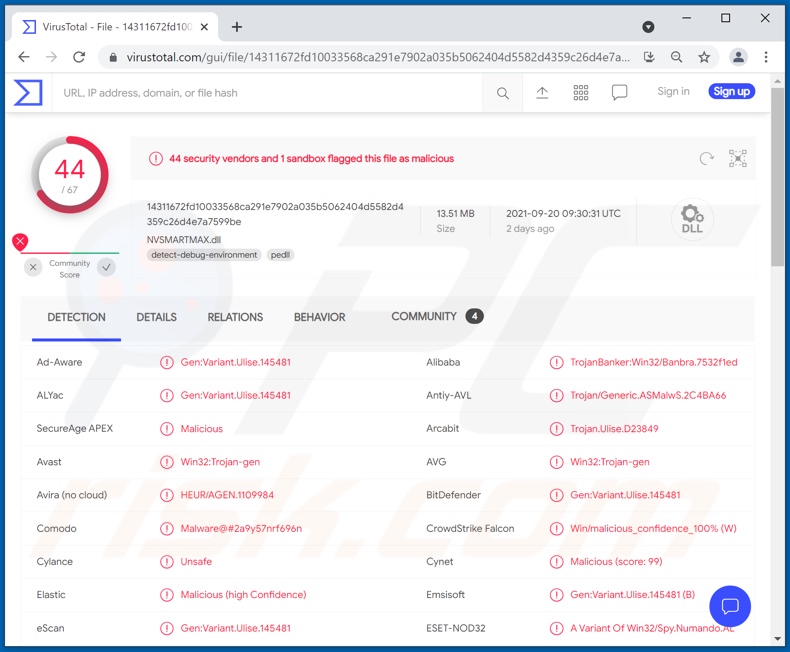Click the Sign in link
Image resolution: width=790 pixels, height=652 pixels.
coord(673,91)
